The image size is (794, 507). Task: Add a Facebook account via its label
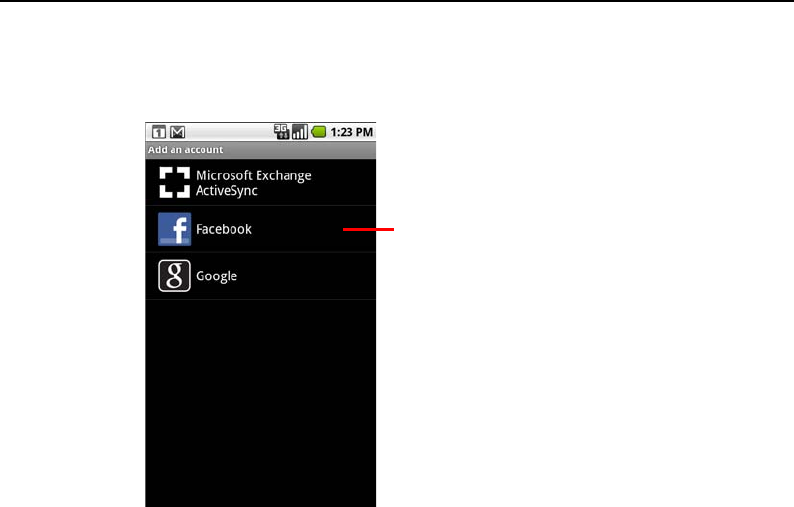tap(224, 229)
